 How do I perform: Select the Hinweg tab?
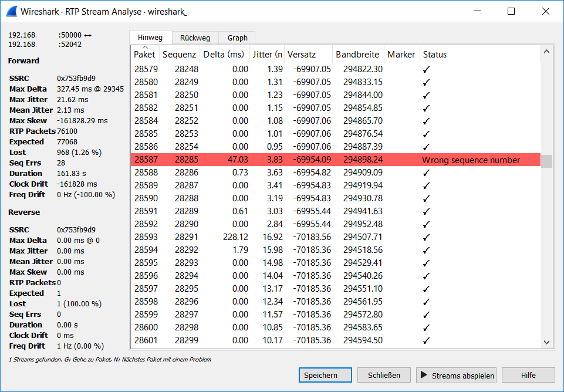[150, 38]
